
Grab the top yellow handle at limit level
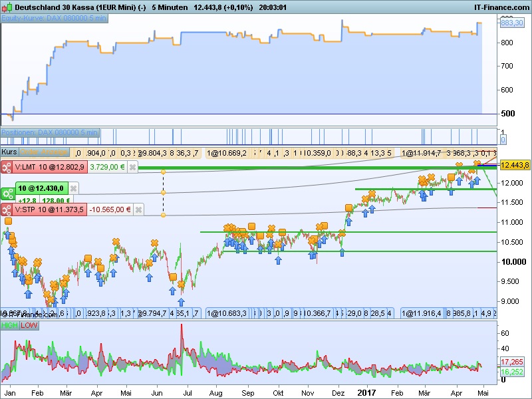click(x=163, y=172)
